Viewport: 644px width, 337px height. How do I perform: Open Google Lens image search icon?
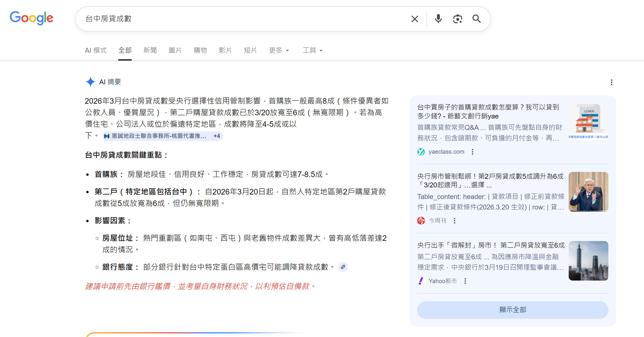[x=458, y=19]
